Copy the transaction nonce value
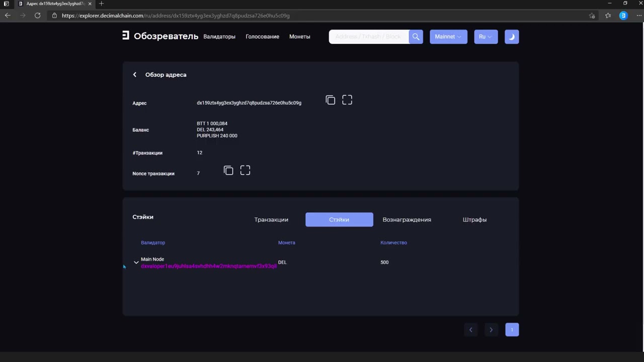The image size is (644, 362). coord(228,171)
